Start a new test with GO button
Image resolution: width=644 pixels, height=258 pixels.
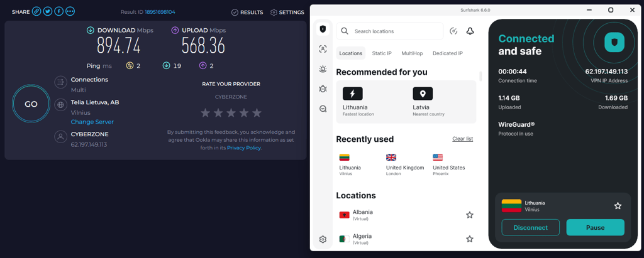[31, 104]
